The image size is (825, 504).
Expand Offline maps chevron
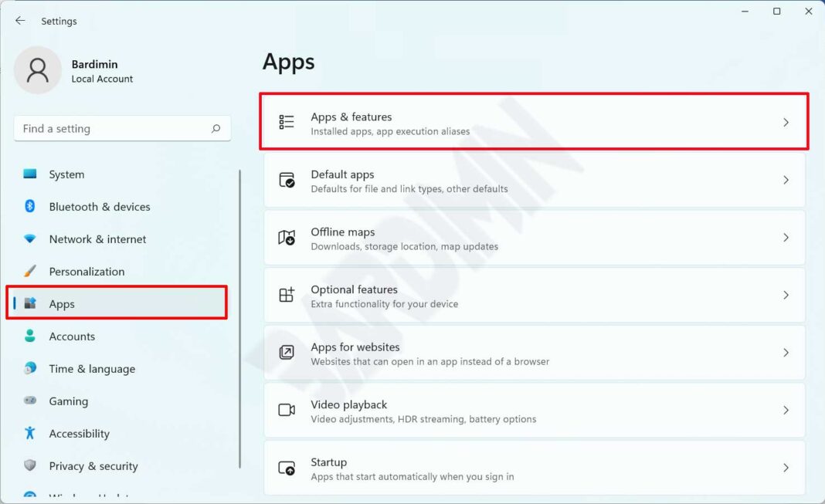pos(786,238)
